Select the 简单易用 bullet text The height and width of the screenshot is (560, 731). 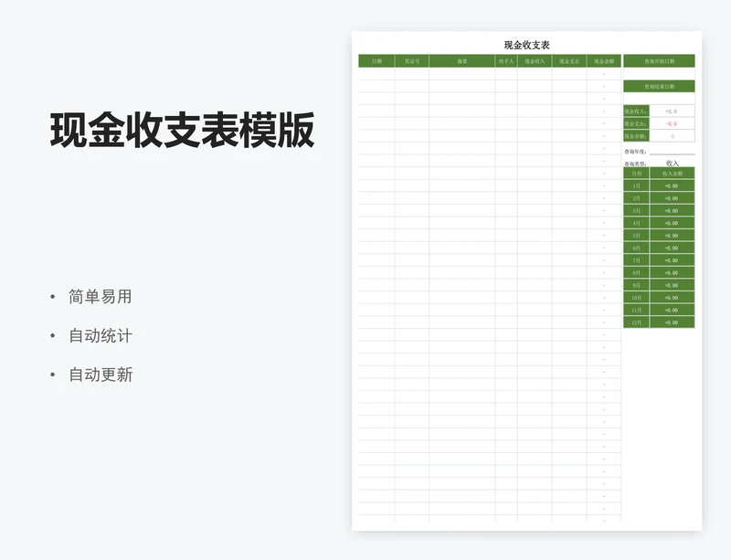(101, 297)
